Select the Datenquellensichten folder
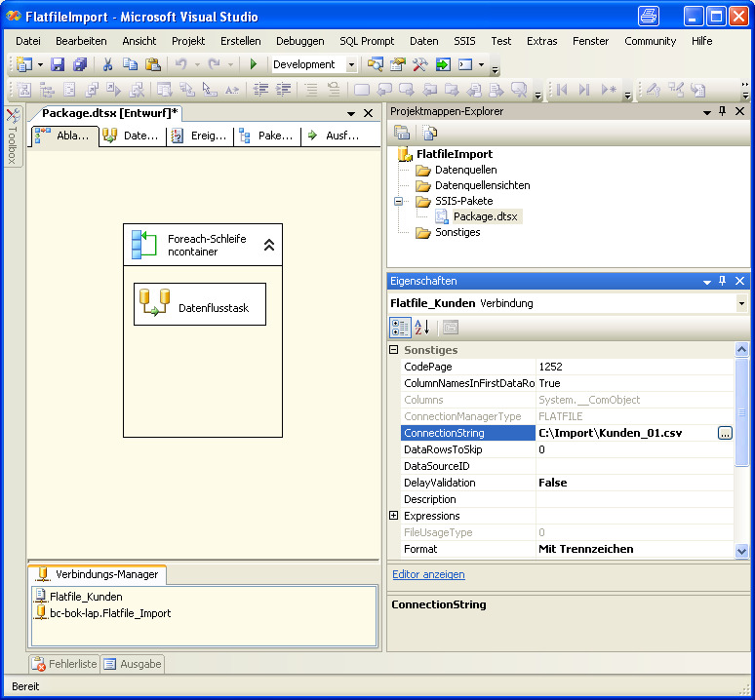The image size is (755, 700). click(483, 185)
